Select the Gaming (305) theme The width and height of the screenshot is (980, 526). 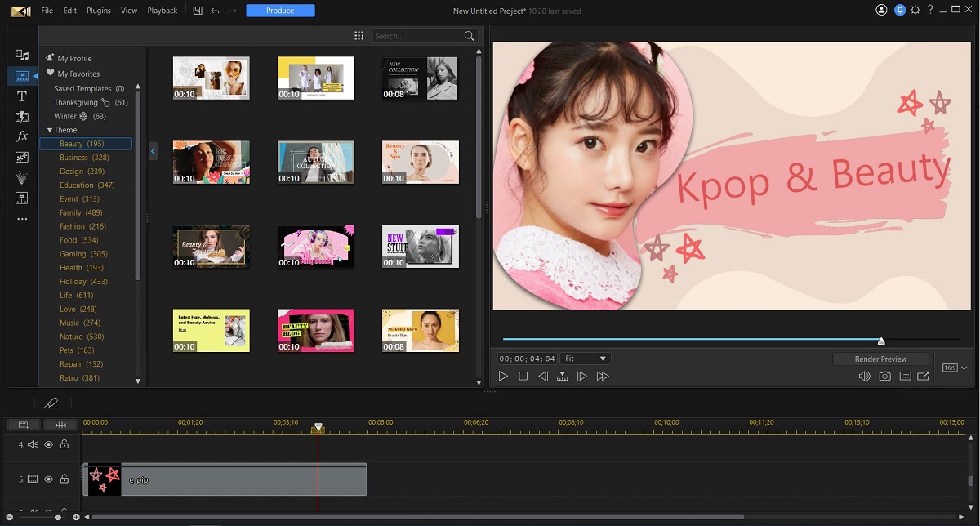coord(83,254)
